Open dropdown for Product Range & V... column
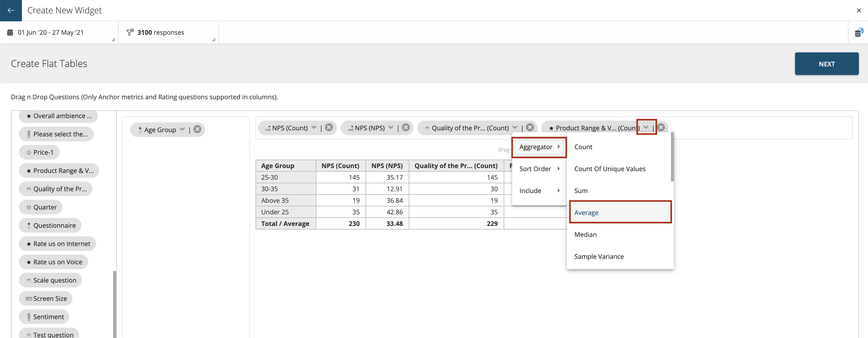Image resolution: width=868 pixels, height=338 pixels. click(x=645, y=128)
